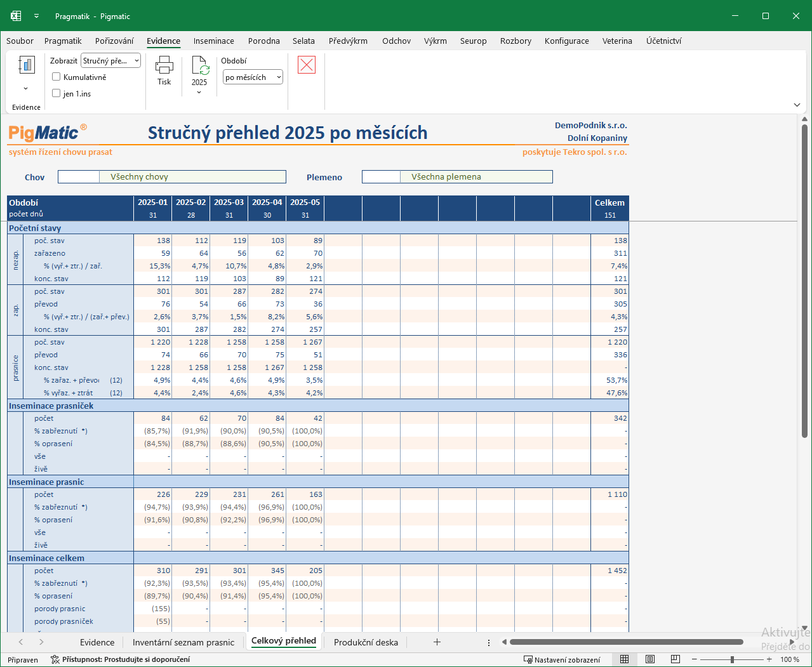This screenshot has height=667, width=812.
Task: Open Customize Quick Access Toolbar arrow
Action: pos(36,16)
